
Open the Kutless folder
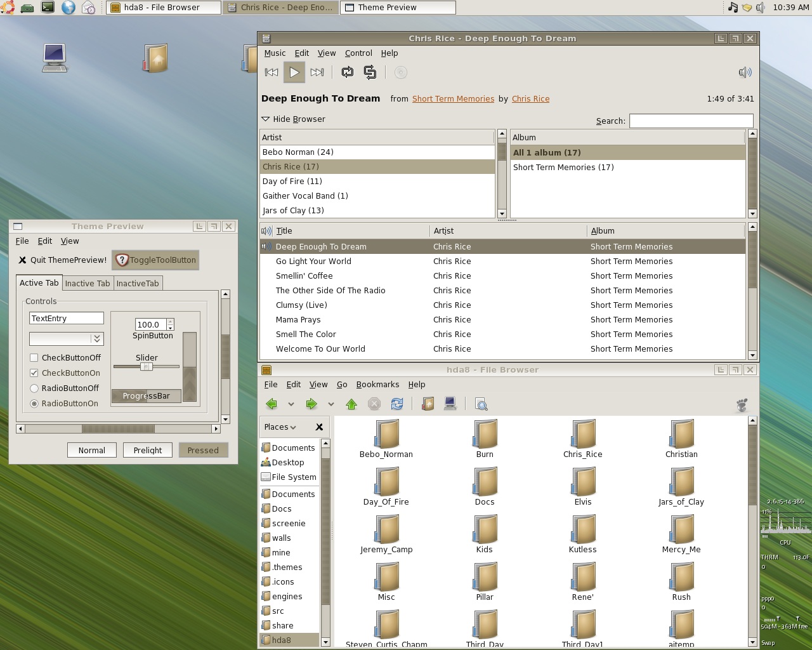(x=583, y=534)
